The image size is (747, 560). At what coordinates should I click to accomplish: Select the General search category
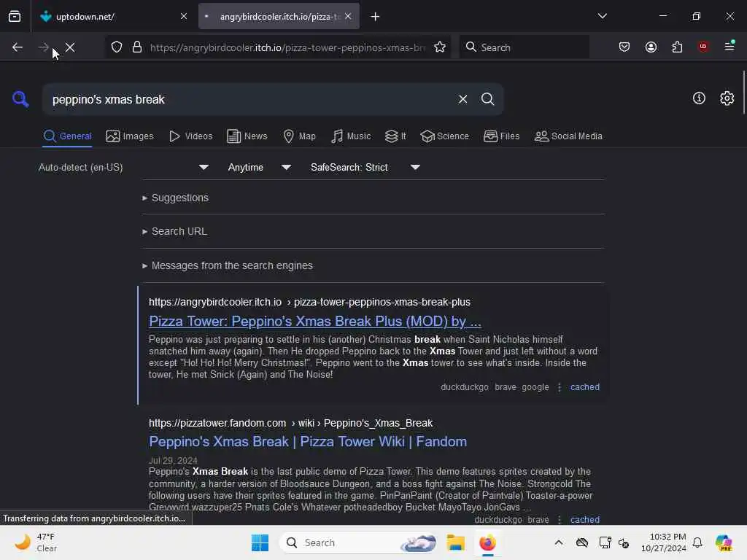tap(67, 136)
